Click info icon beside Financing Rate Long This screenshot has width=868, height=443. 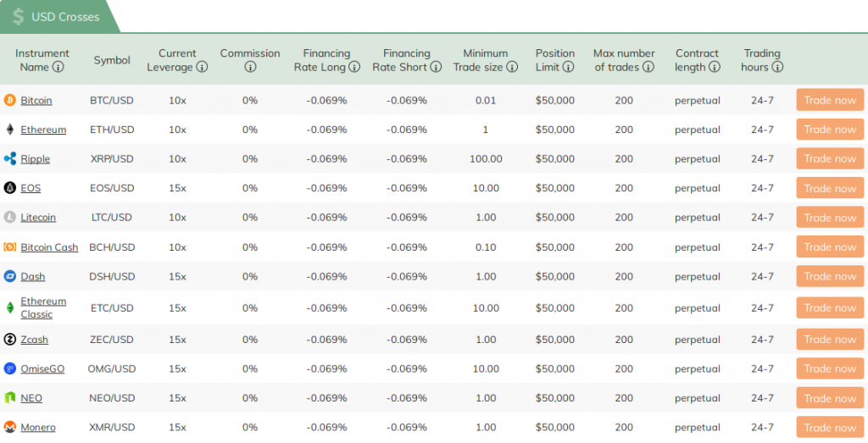[354, 68]
